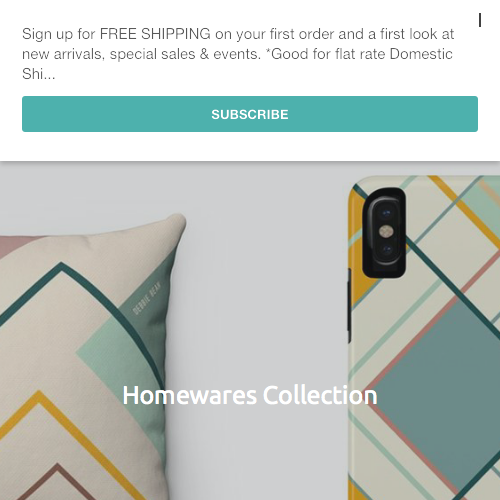500x500 pixels.
Task: Click the Debbie Bean label on pillow
Action: pos(147,298)
